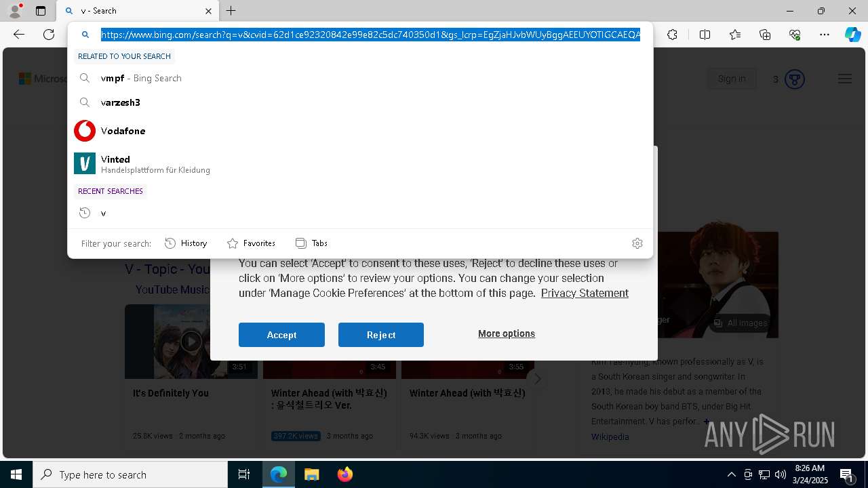Click the browser Back arrow
The width and height of the screenshot is (868, 488).
coord(19,35)
